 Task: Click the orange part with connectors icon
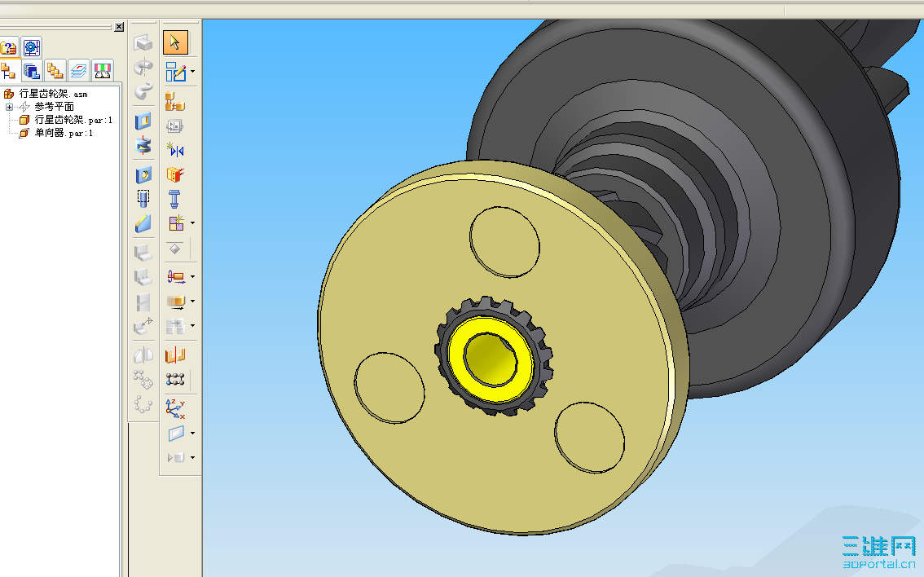pos(175,174)
